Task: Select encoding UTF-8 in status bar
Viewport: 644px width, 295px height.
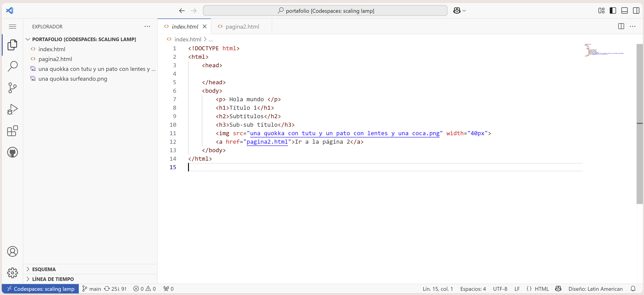Action: point(500,289)
